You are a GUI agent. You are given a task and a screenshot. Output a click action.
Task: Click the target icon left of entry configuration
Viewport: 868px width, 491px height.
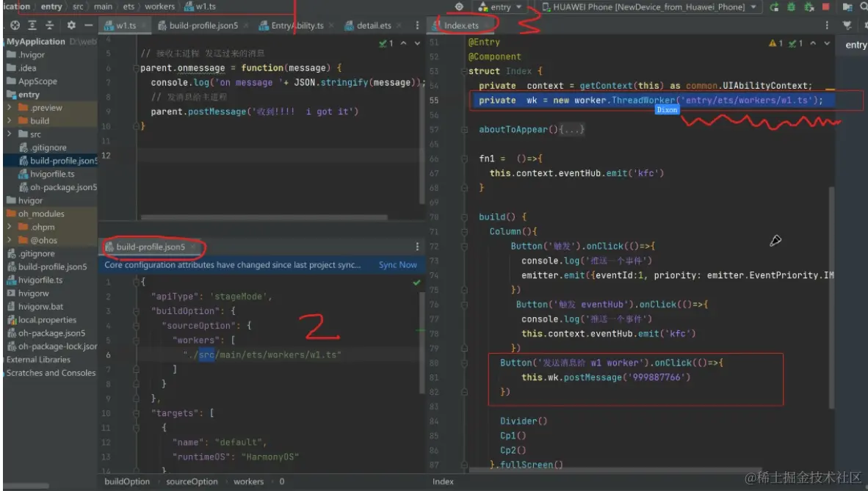coord(459,7)
